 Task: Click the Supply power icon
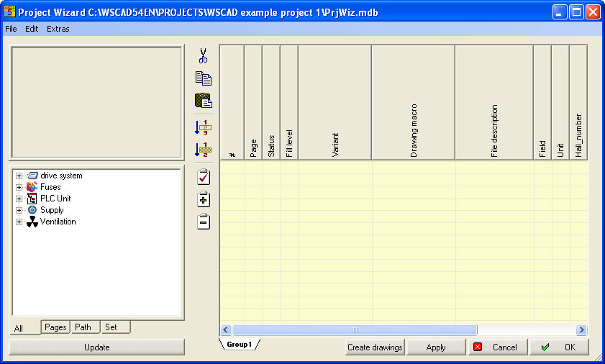click(x=32, y=210)
